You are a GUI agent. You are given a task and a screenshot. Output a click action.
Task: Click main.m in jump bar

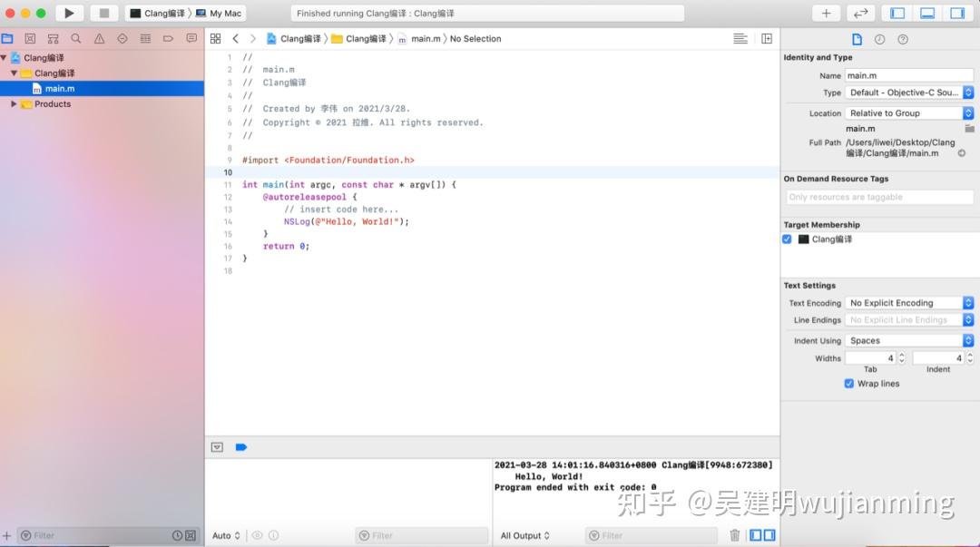418,39
